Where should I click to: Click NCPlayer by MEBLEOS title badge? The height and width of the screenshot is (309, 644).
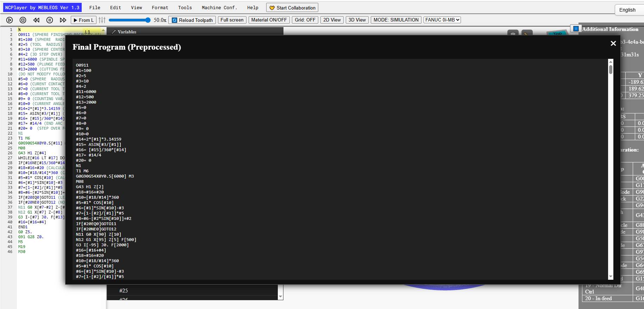(42, 7)
